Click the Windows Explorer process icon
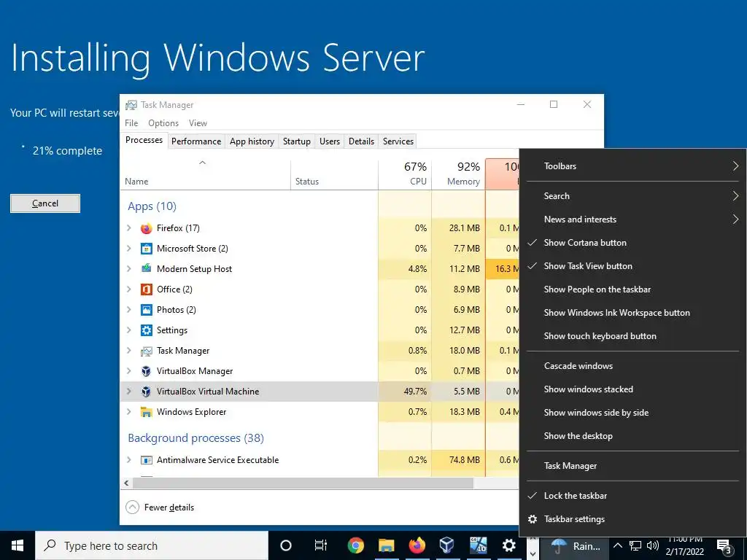The width and height of the screenshot is (747, 560). pyautogui.click(x=146, y=412)
